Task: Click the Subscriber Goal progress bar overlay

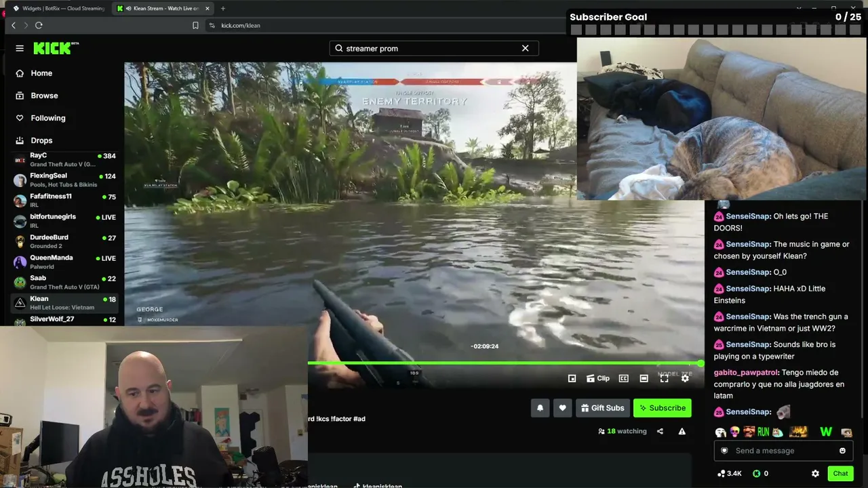Action: pos(715,29)
